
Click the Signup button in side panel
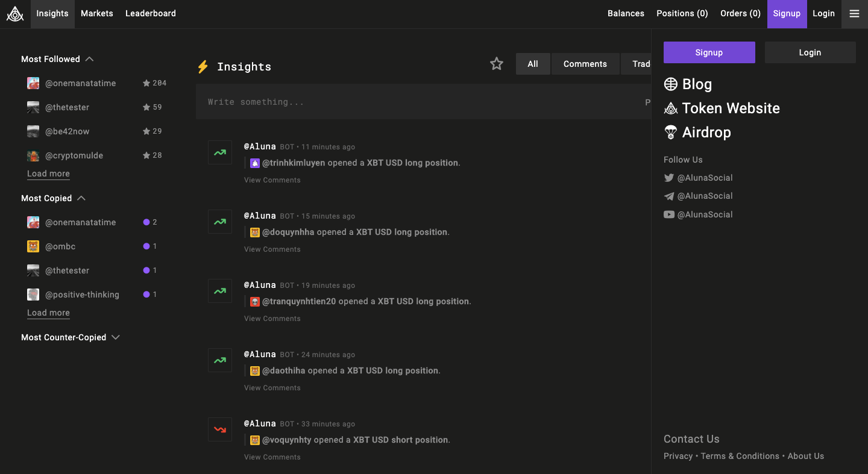[709, 52]
